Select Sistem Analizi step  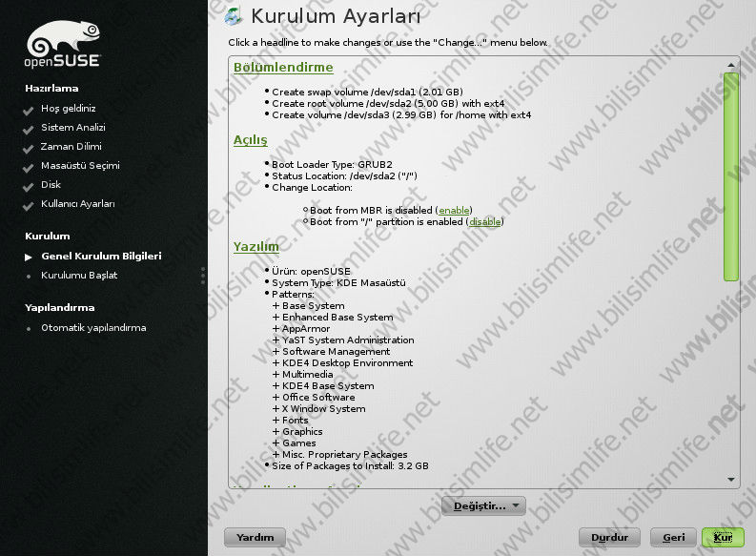click(72, 127)
